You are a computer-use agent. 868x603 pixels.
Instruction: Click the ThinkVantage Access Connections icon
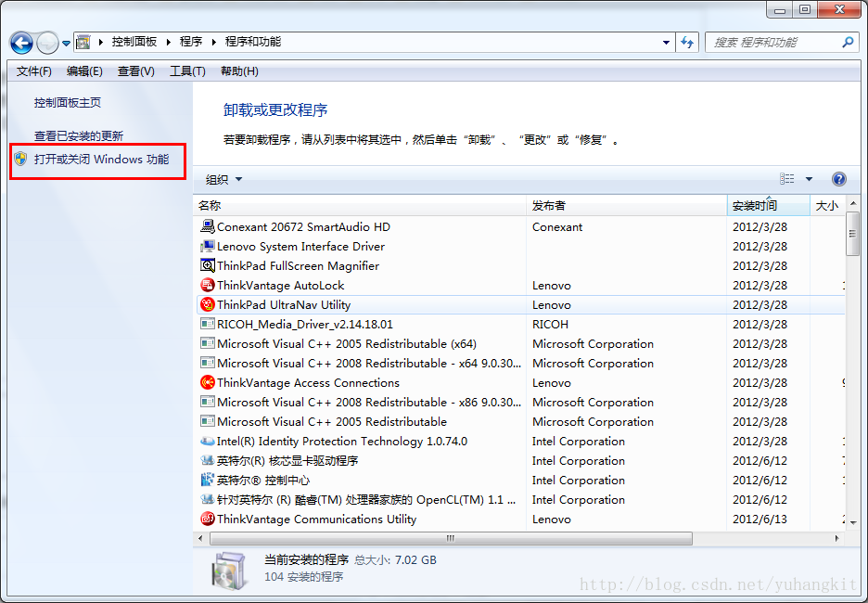(x=207, y=382)
